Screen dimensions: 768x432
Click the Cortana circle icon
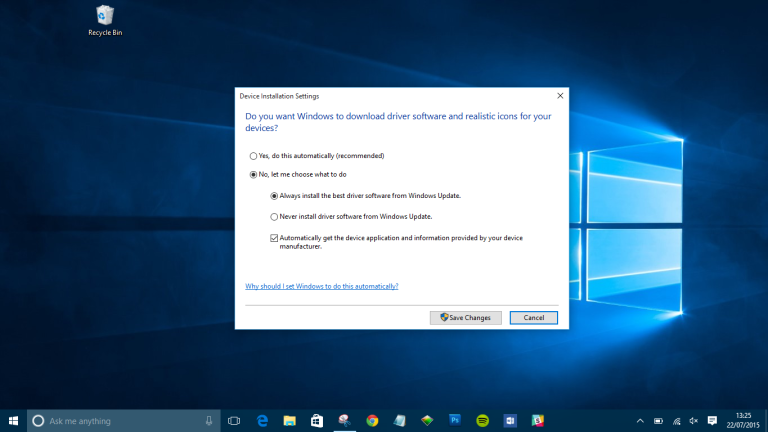coord(38,421)
